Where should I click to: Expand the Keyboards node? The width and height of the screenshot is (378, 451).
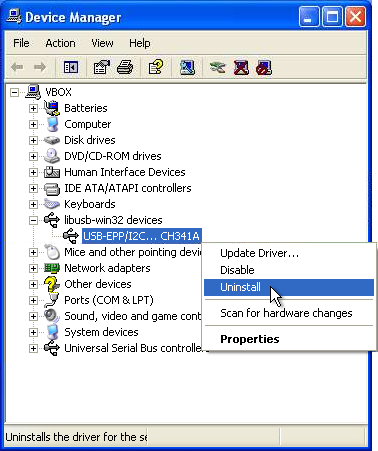(33, 204)
